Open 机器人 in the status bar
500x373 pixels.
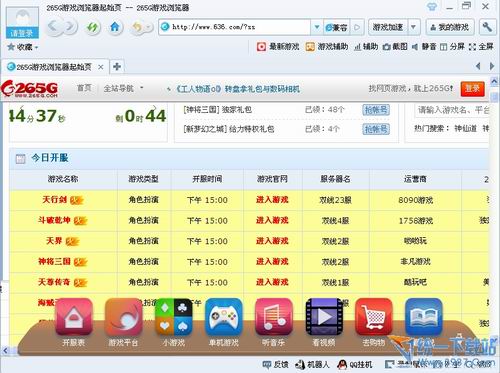tap(313, 364)
